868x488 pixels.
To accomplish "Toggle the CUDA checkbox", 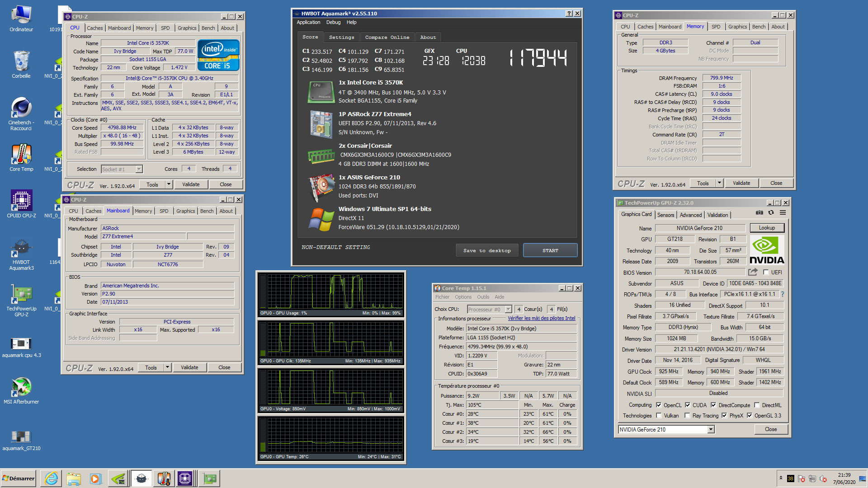I will click(688, 405).
